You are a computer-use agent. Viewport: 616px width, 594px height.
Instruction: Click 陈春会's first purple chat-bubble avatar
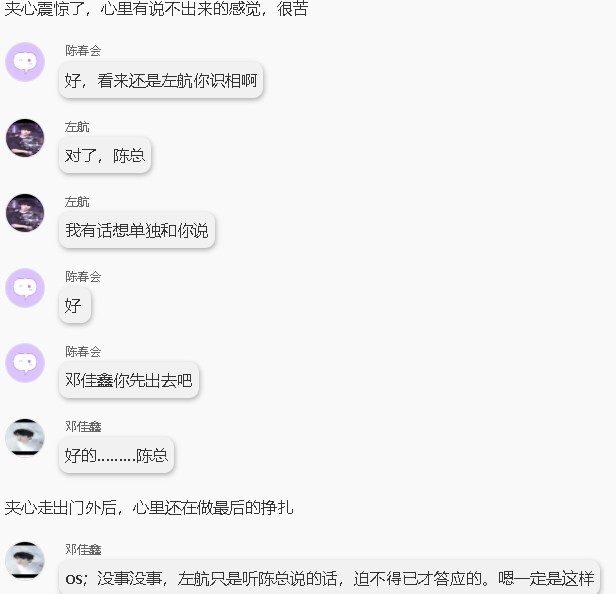pos(25,62)
